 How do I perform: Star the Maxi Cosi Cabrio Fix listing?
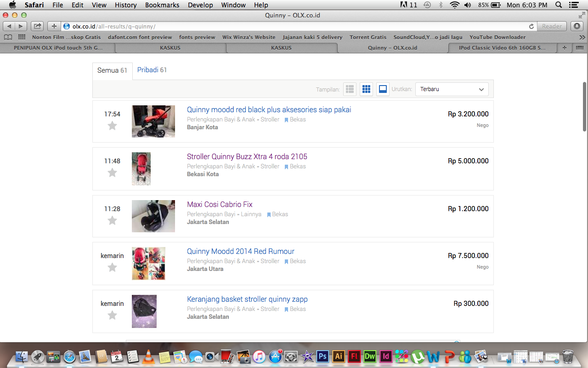[112, 220]
